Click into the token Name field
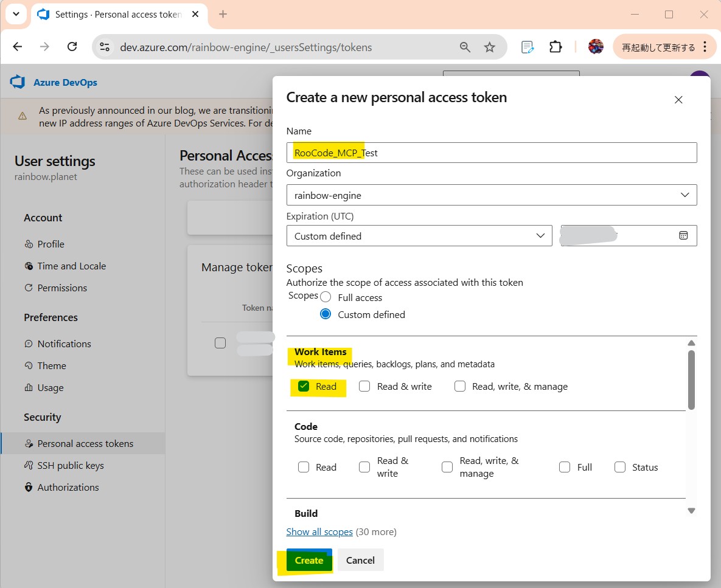The image size is (721, 588). pyautogui.click(x=492, y=153)
